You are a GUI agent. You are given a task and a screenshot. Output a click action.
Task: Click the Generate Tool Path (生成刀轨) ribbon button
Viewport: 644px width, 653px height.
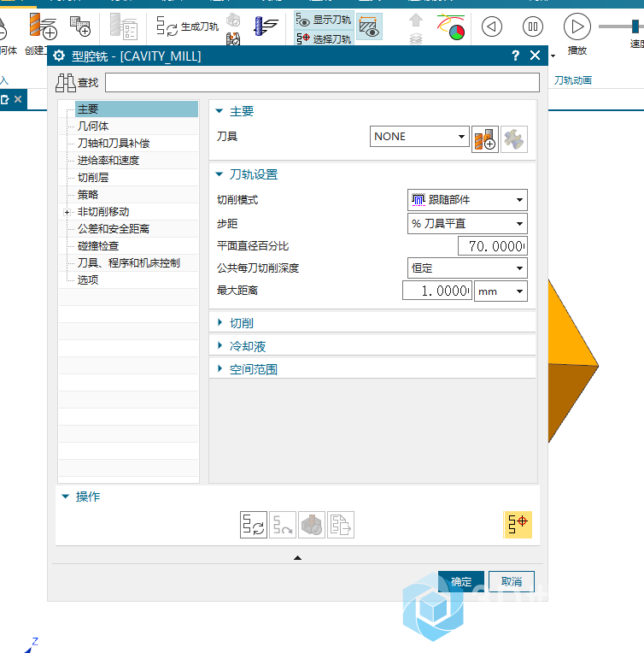pos(187,26)
